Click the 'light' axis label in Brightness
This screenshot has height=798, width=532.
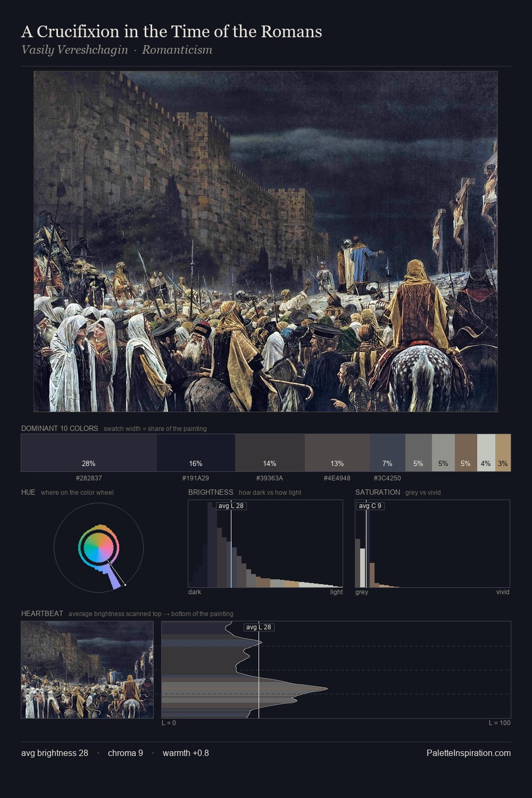click(x=336, y=592)
